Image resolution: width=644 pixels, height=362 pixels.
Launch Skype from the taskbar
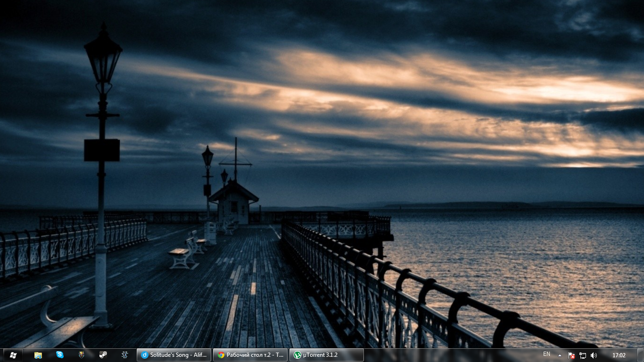click(59, 355)
